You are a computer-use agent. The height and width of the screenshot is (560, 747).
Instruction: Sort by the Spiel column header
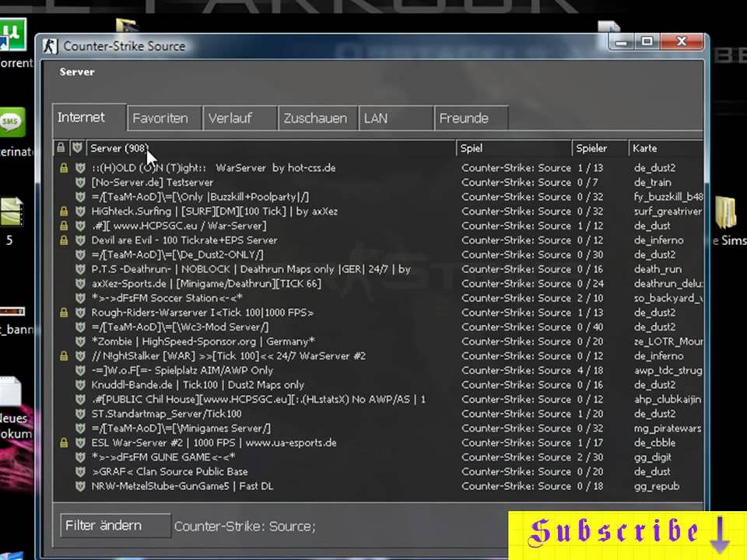click(x=514, y=148)
